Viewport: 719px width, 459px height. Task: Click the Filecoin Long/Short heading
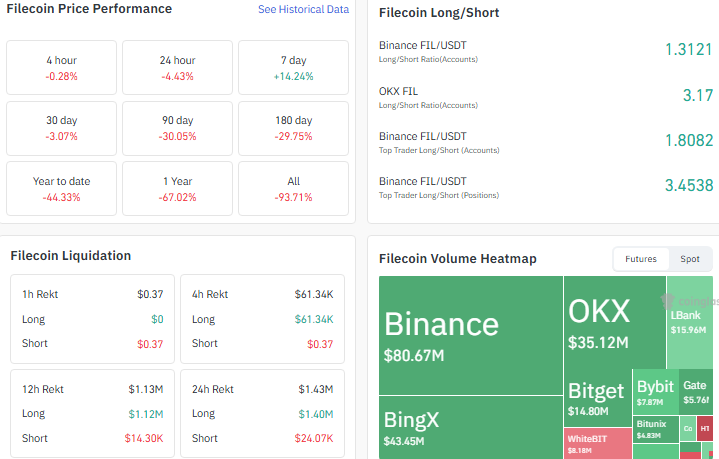[x=439, y=13]
